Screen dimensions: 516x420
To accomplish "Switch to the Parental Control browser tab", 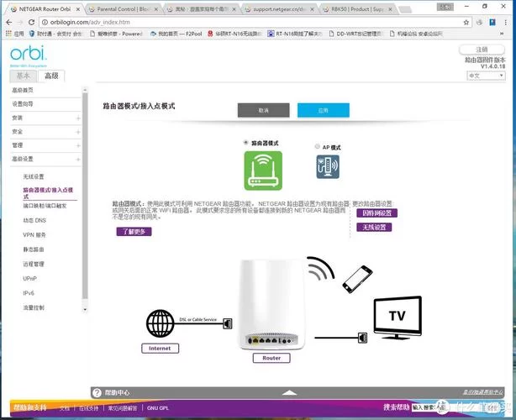I will [122, 9].
